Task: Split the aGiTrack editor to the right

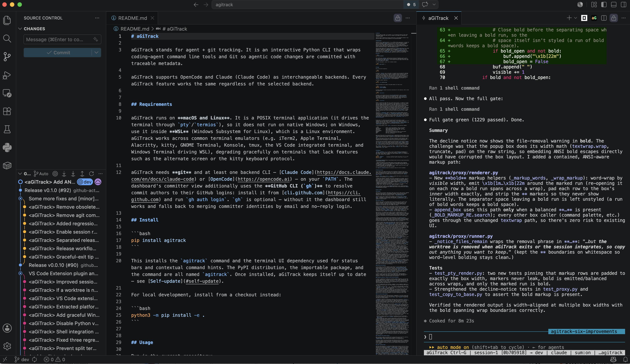Action: click(604, 18)
